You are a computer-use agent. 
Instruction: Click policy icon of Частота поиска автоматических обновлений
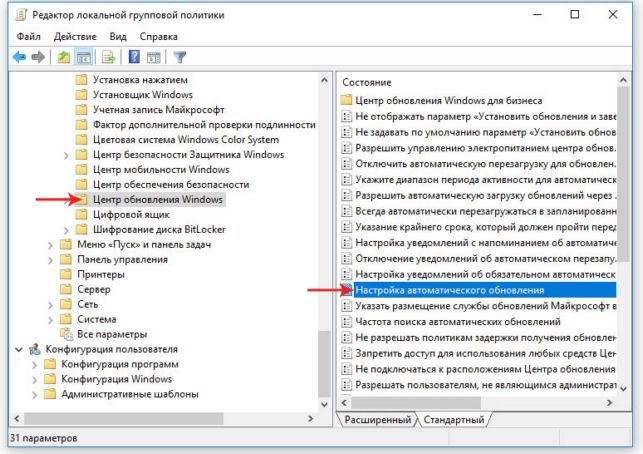pyautogui.click(x=347, y=322)
